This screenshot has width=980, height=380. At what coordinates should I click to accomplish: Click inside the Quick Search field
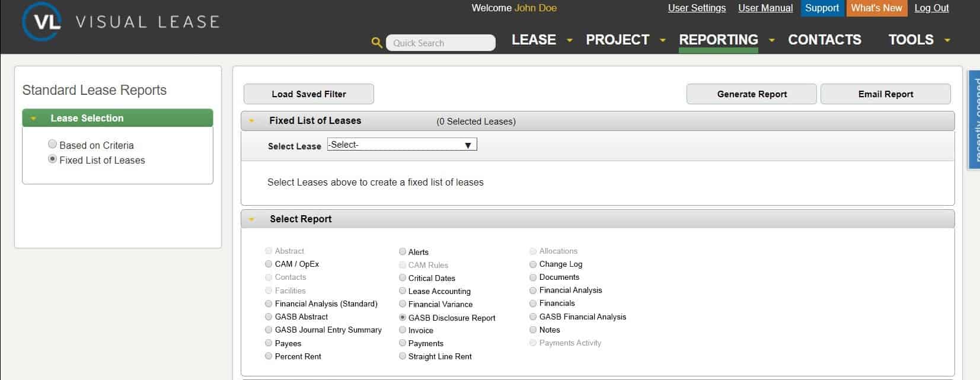[x=440, y=43]
